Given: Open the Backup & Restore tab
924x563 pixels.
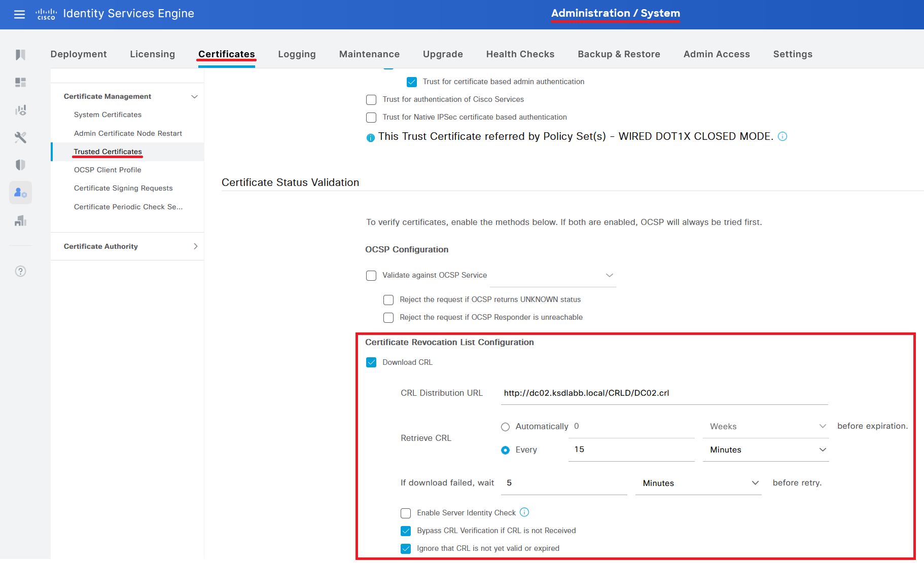Looking at the screenshot, I should (619, 54).
